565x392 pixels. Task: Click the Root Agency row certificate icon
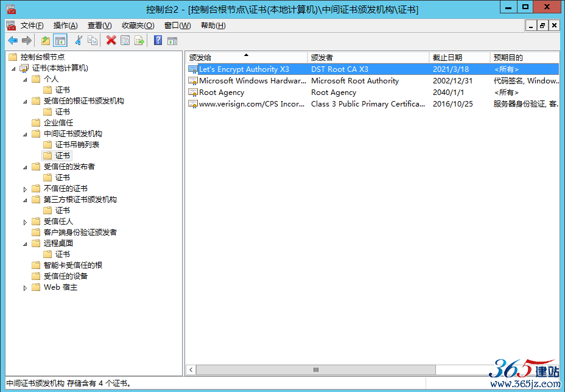click(193, 93)
